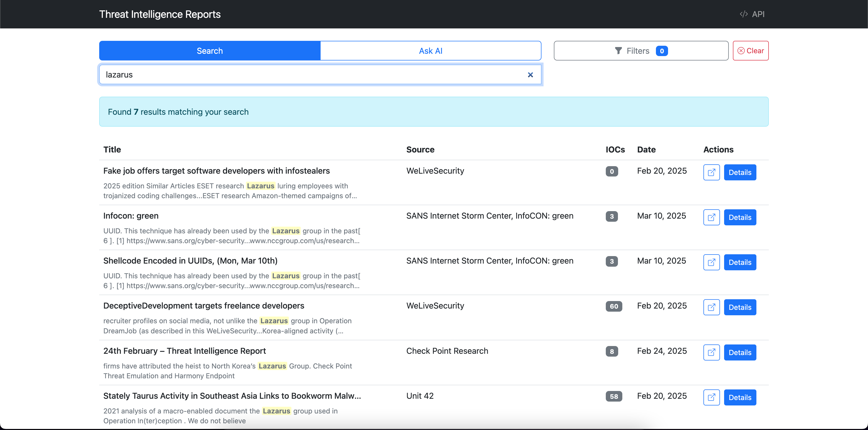This screenshot has height=430, width=868.
Task: Open external link for 24th February report
Action: (x=711, y=352)
